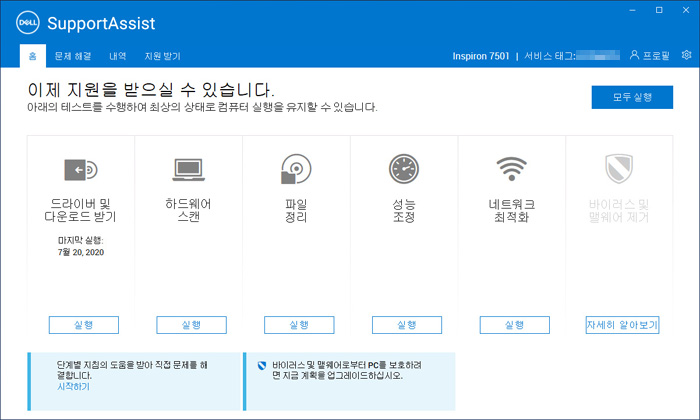Click the network optimization Wi-Fi icon
Viewport: 700px width, 420px height.
click(514, 169)
